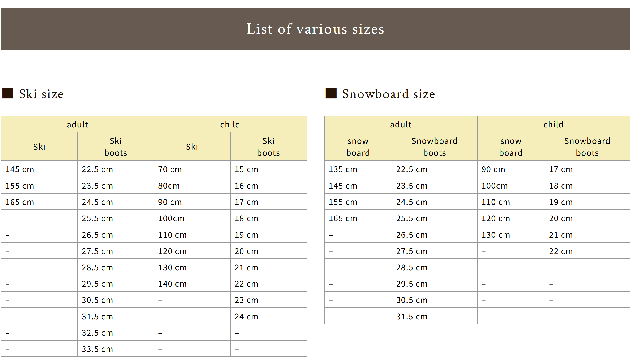Click the adult header in the snowboard table
The height and width of the screenshot is (364, 632).
(401, 124)
